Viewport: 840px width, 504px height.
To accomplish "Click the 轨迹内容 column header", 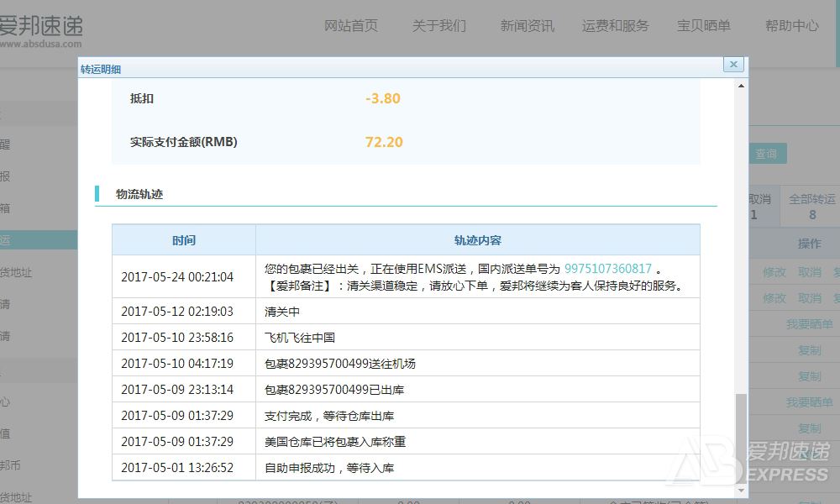I will [x=477, y=240].
